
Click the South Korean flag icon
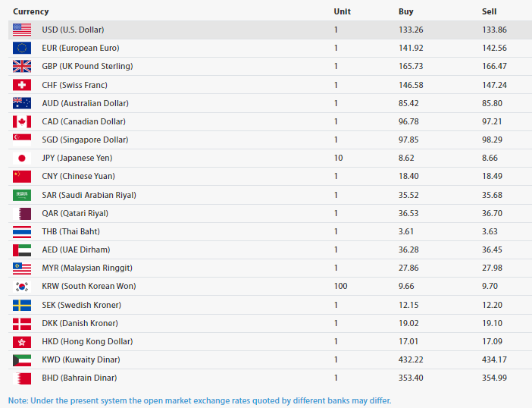pos(22,287)
